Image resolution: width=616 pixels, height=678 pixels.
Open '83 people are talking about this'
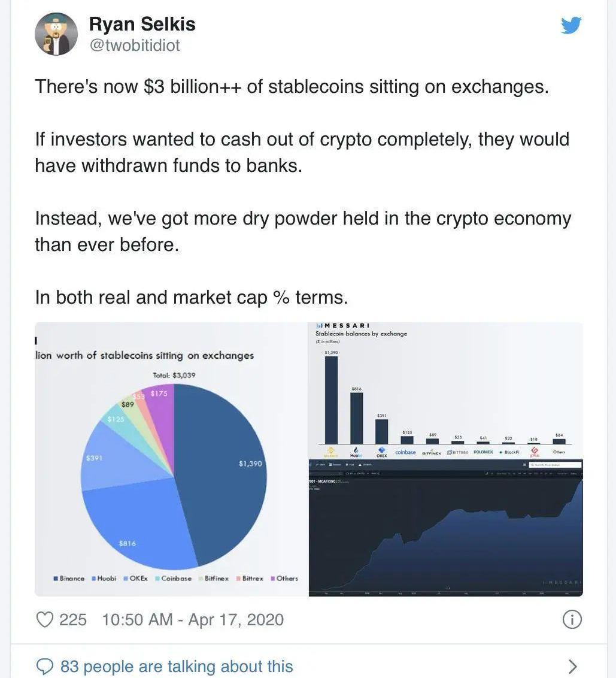(177, 667)
